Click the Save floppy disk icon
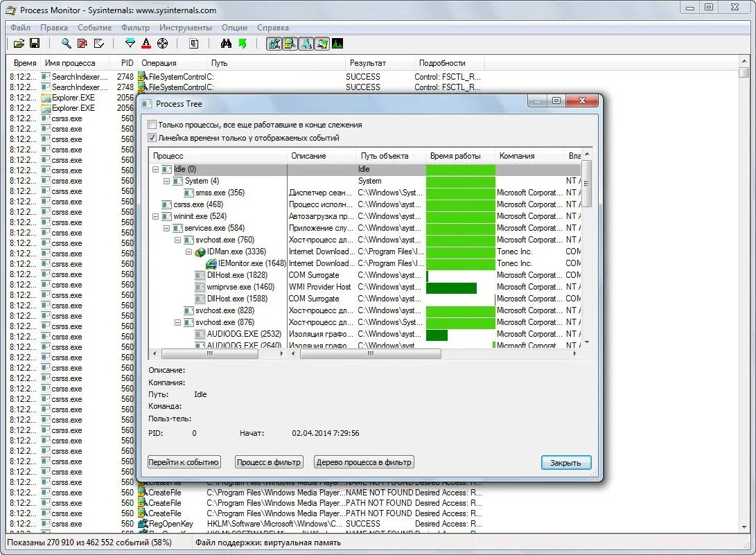The image size is (756, 555). pos(35,44)
